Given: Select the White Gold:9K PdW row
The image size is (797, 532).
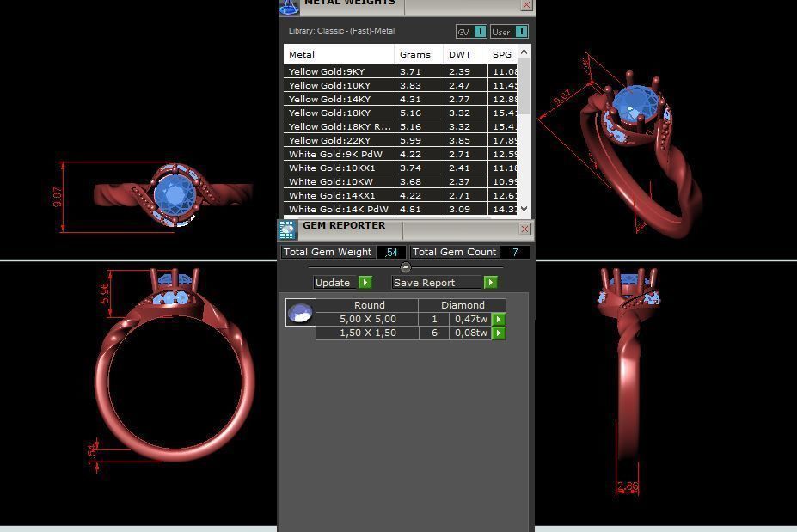Looking at the screenshot, I should point(400,154).
